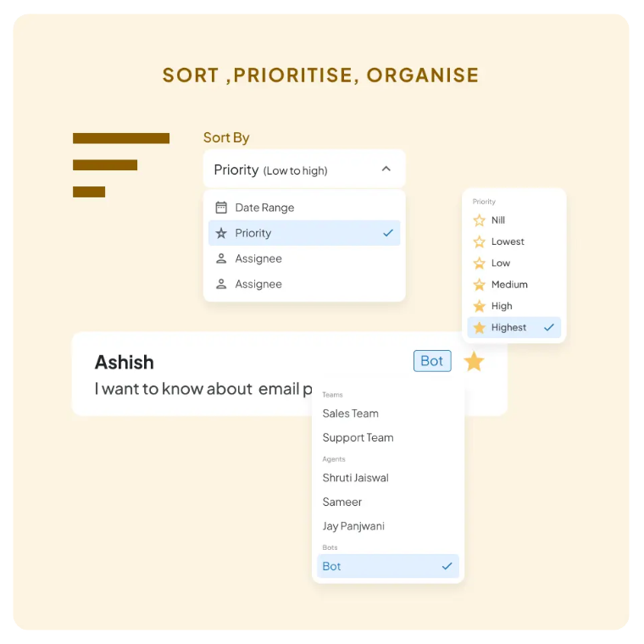The image size is (644, 644).
Task: Toggle the checkmark on Highest priority
Action: (548, 327)
